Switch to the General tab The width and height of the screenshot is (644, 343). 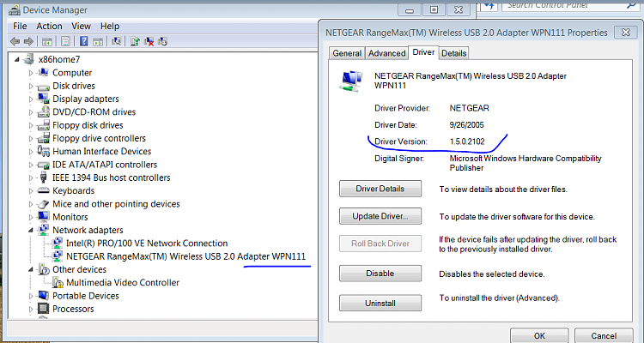point(347,53)
